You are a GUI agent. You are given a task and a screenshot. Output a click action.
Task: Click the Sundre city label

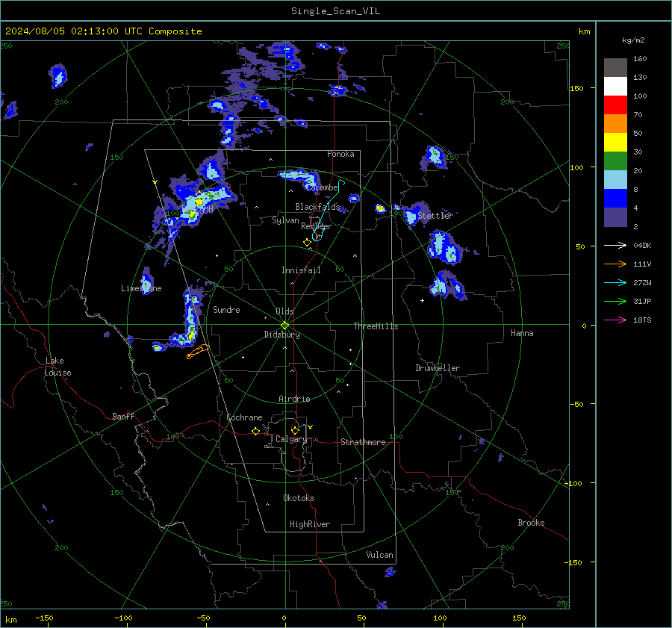click(x=226, y=310)
